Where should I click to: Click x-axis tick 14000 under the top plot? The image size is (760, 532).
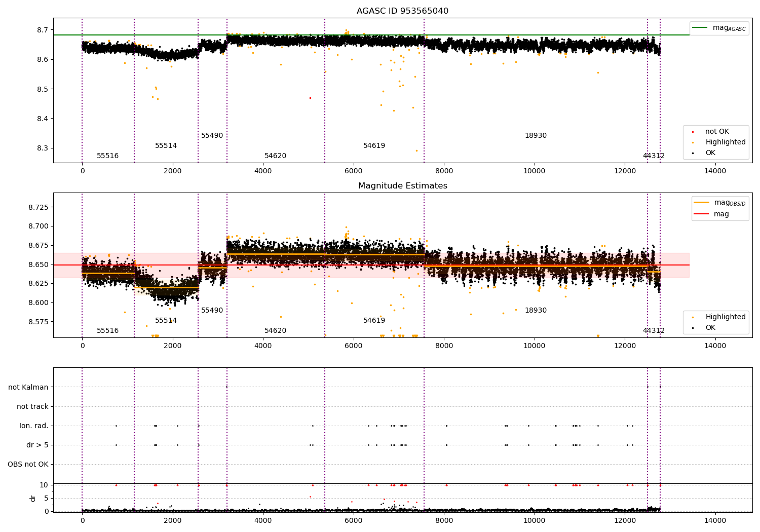715,171
